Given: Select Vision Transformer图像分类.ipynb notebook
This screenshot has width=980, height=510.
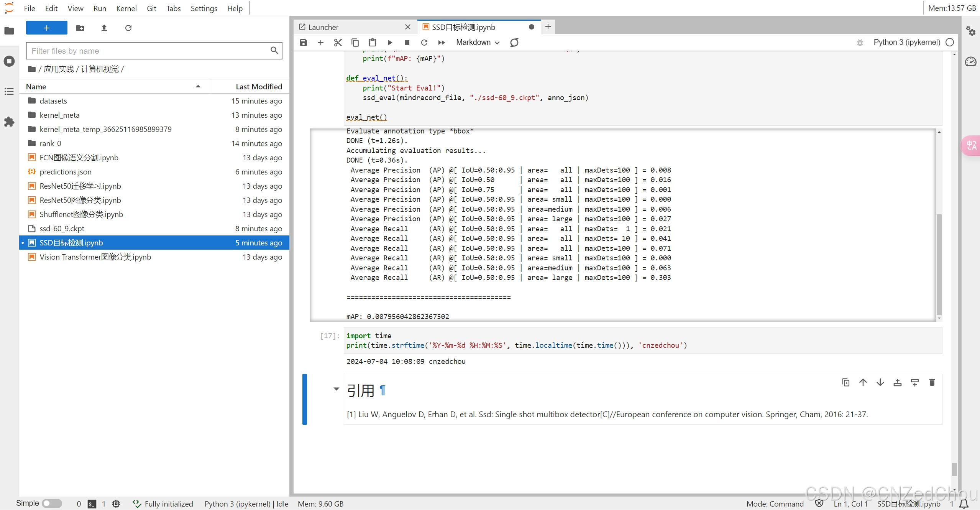Looking at the screenshot, I should 154,257.
